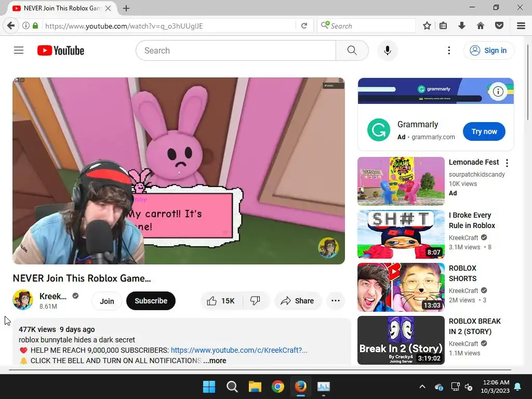
Task: Close the NEVER Join This Roblox Game tab
Action: tap(108, 8)
